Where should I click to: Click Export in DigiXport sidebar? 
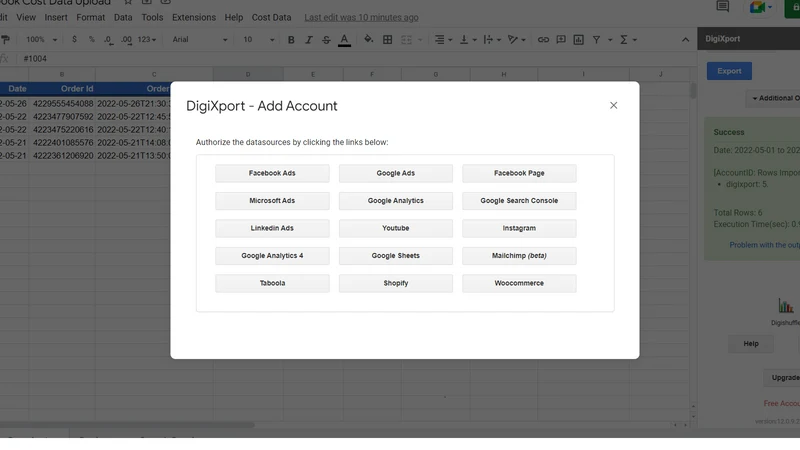(729, 71)
